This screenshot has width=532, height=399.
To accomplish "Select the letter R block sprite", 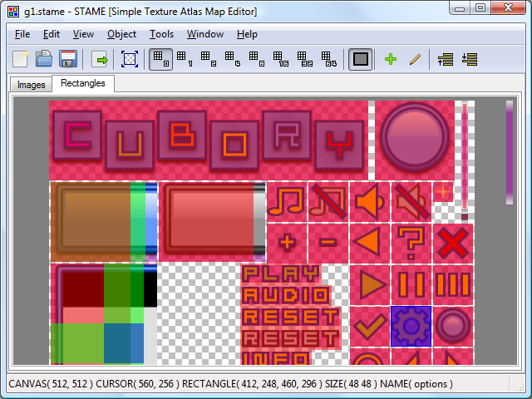I will 287,135.
